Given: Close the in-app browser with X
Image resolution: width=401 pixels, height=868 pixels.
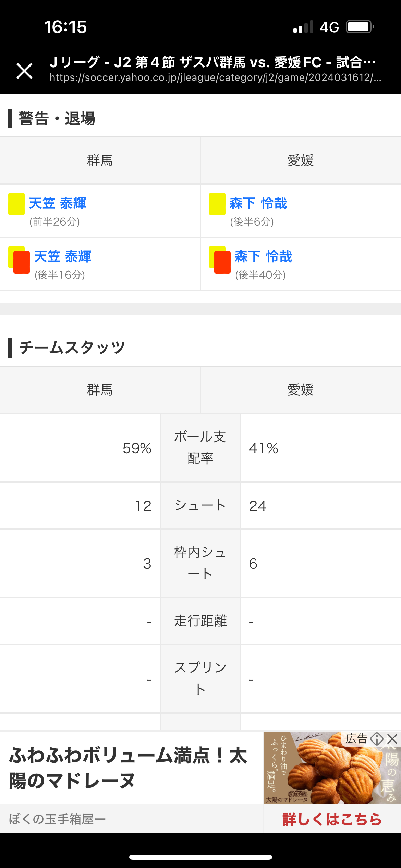Looking at the screenshot, I should pos(24,71).
